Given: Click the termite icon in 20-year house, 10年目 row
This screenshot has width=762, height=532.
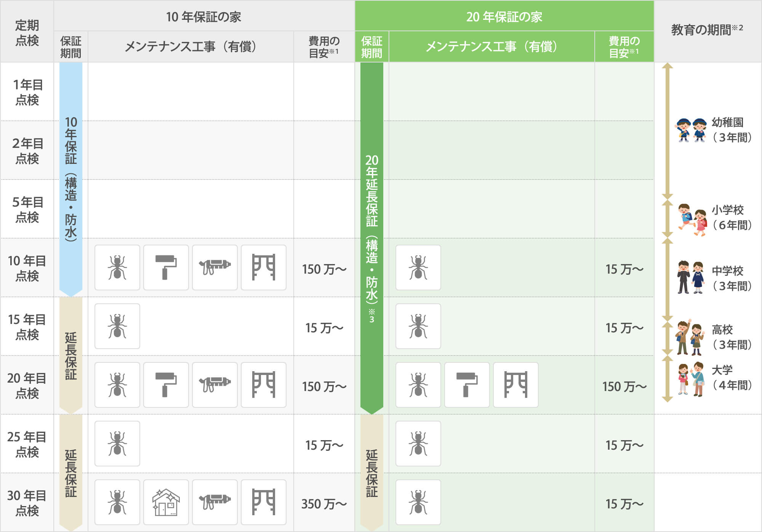Looking at the screenshot, I should pos(418,268).
